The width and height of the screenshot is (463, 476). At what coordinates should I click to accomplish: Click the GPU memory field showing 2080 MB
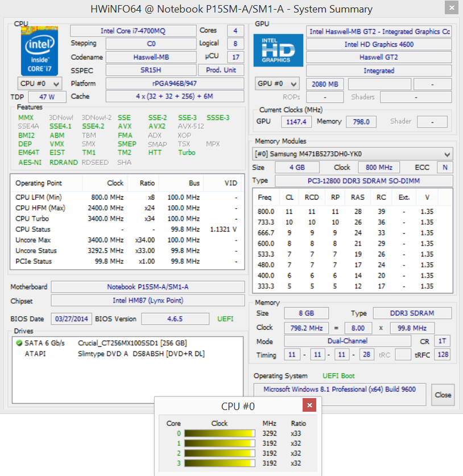click(325, 84)
